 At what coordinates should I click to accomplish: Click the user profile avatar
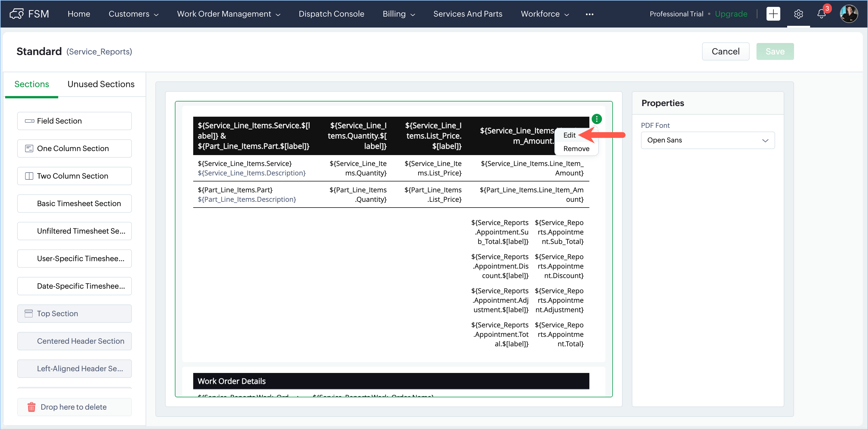coord(849,14)
